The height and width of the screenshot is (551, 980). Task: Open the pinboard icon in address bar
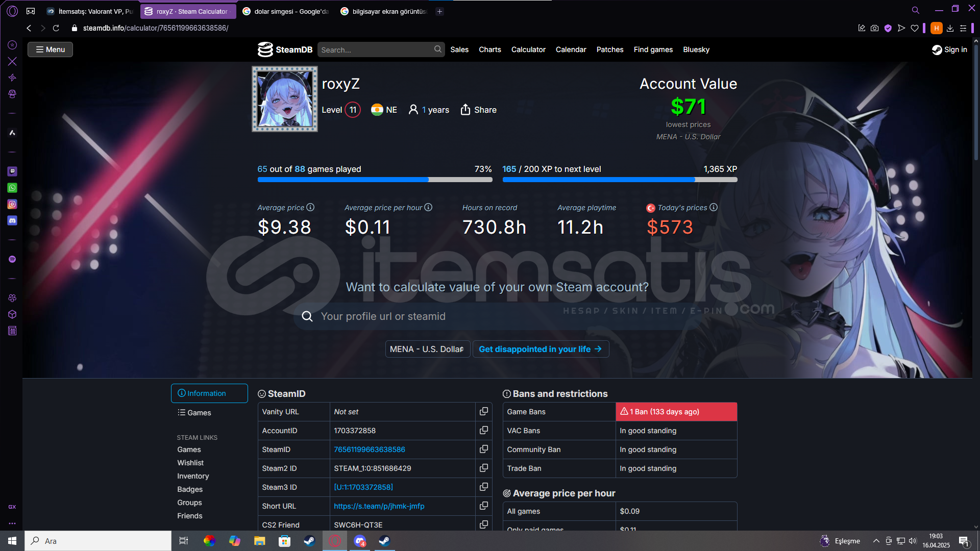pyautogui.click(x=862, y=28)
